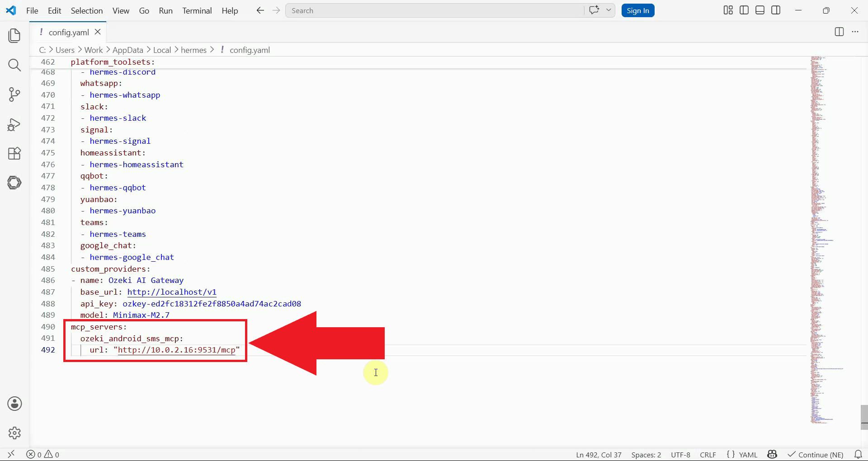Viewport: 868px width, 461px height.
Task: Change indentation via Spaces: 2
Action: coord(646,455)
